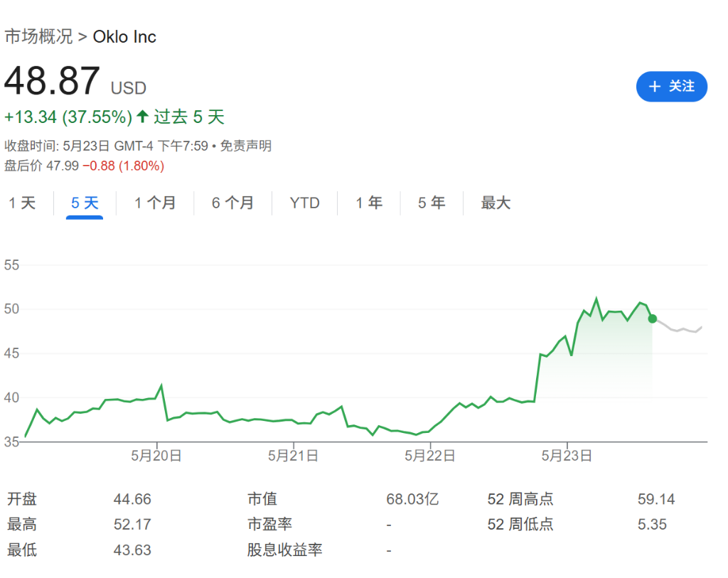Viewport: 728px width, 578px height.
Task: Click the green closing price dot on chart
Action: [653, 319]
